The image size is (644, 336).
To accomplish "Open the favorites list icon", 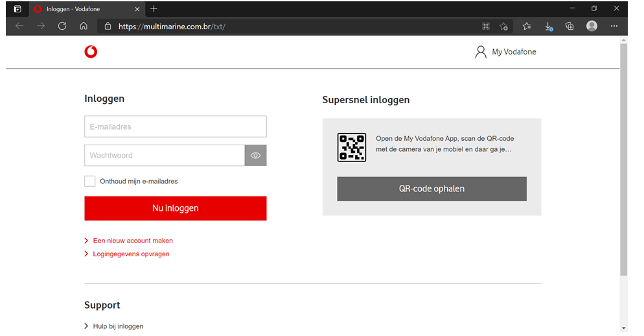I will (527, 27).
